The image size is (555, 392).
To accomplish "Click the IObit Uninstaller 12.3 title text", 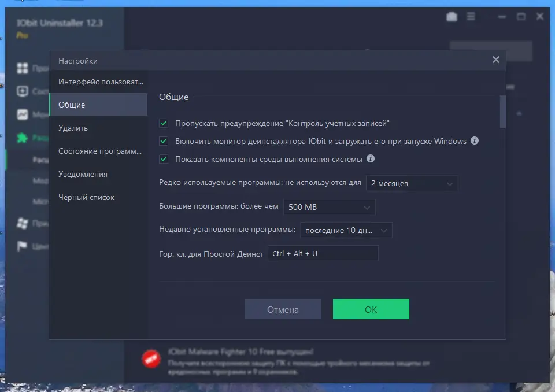I will [x=60, y=23].
